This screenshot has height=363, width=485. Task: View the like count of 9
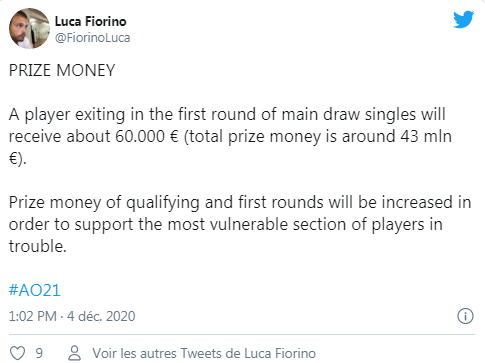39,353
